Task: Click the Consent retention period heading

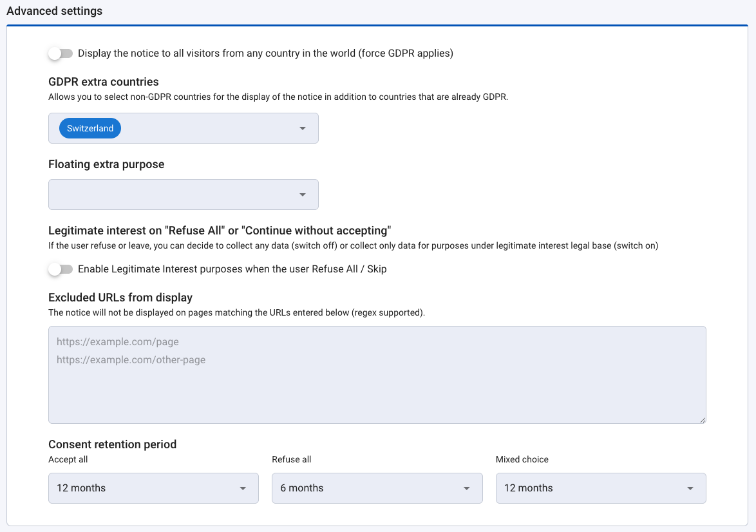Action: click(x=112, y=444)
